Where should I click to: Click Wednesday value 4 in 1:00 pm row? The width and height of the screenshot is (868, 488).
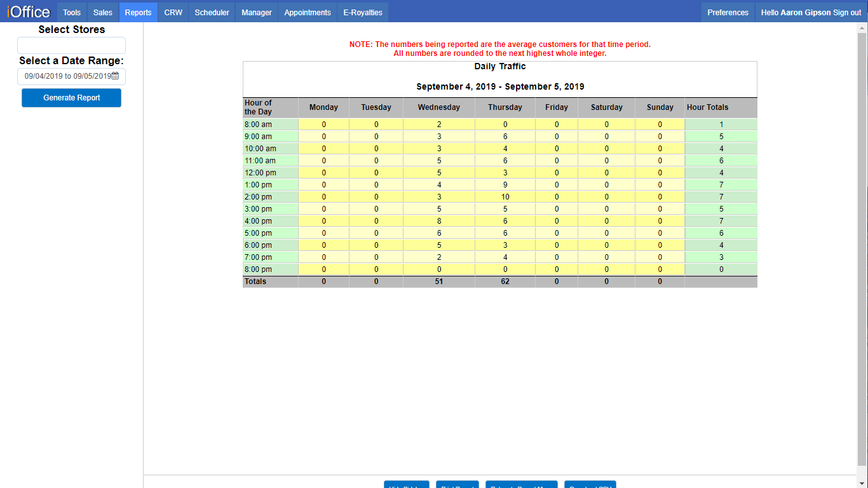pos(439,185)
